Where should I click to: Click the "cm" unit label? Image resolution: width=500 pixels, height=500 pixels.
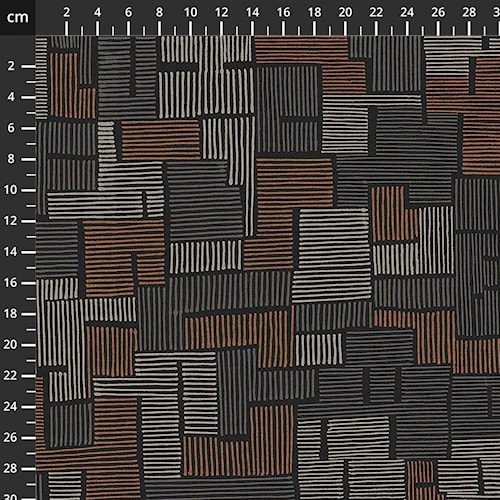coord(17,17)
